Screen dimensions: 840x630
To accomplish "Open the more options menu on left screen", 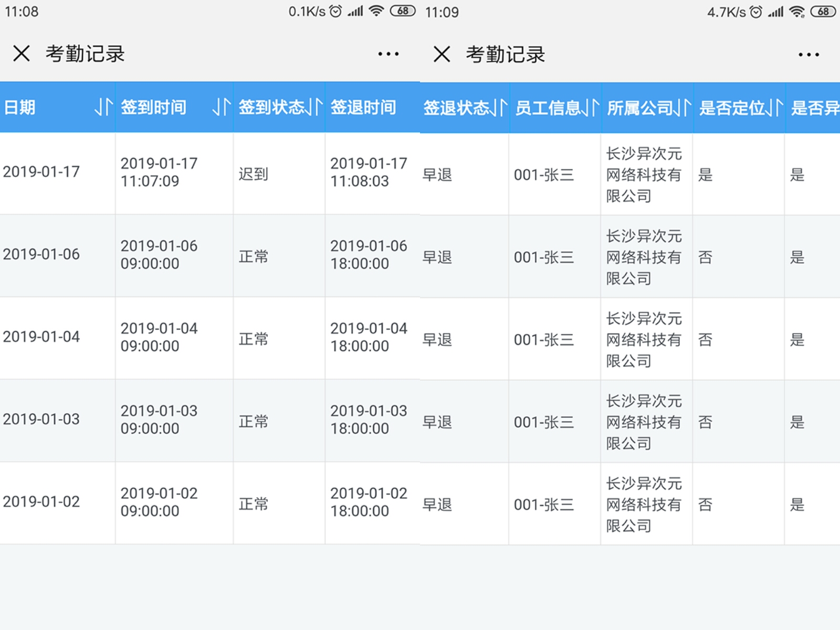I will [388, 54].
